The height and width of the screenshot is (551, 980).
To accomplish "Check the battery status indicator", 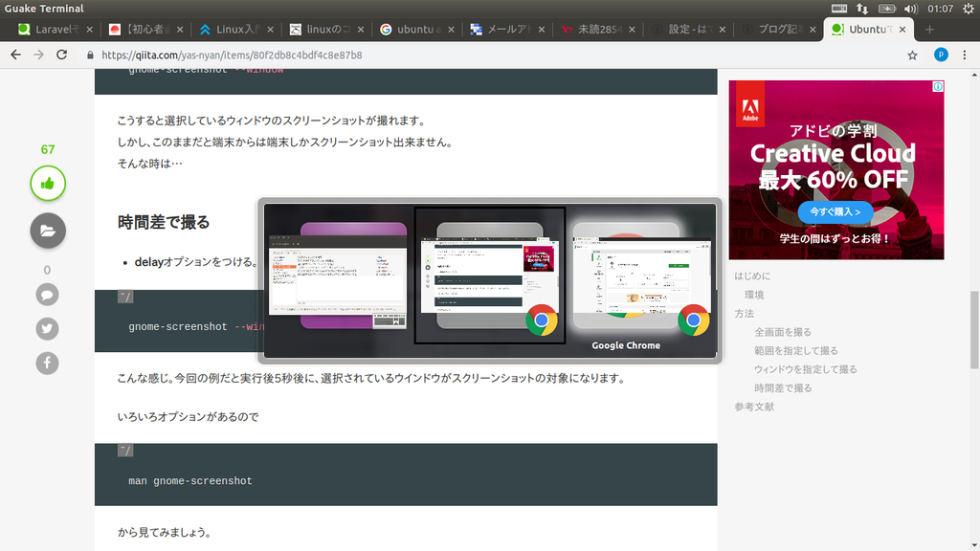I will [x=887, y=8].
